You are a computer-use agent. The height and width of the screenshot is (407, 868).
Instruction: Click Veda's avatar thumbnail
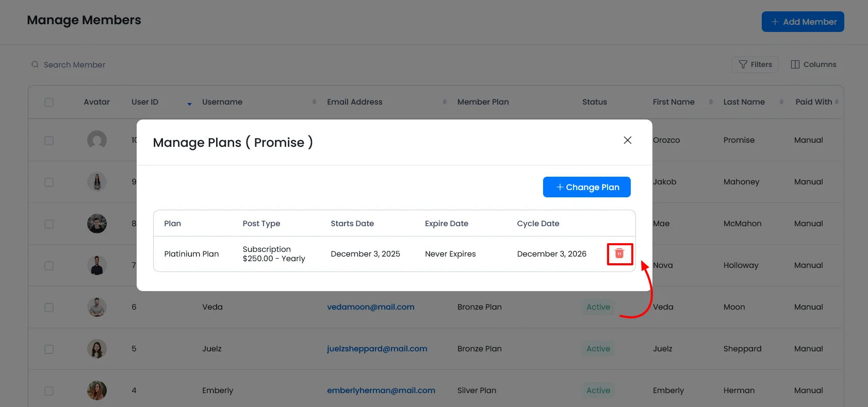tap(97, 307)
